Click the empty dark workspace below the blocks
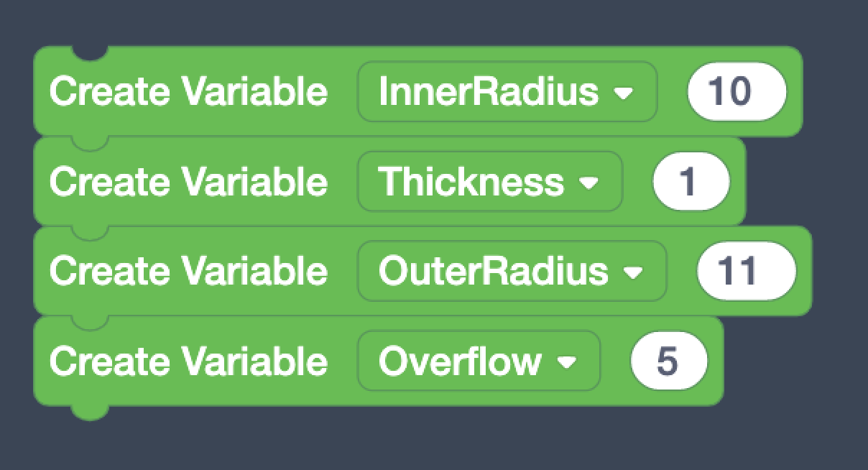This screenshot has height=470, width=868. 431,442
